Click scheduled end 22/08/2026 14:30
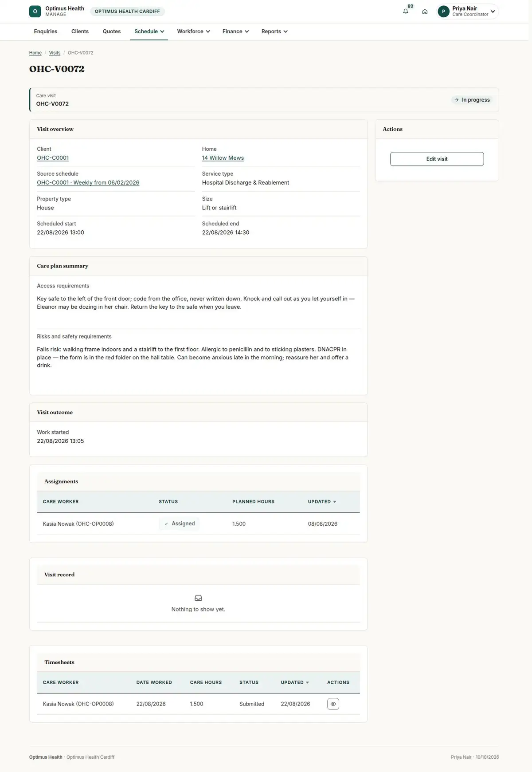Viewport: 532px width, 772px height. pos(226,232)
